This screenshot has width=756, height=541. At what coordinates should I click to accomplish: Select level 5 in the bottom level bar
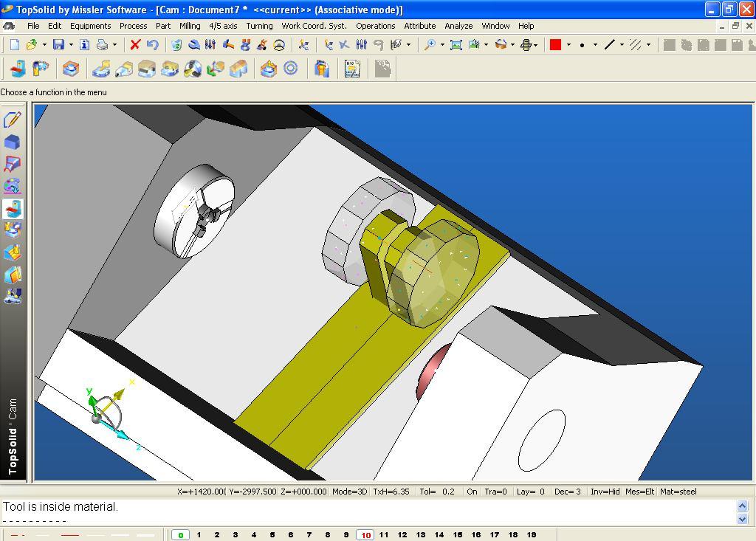click(272, 535)
